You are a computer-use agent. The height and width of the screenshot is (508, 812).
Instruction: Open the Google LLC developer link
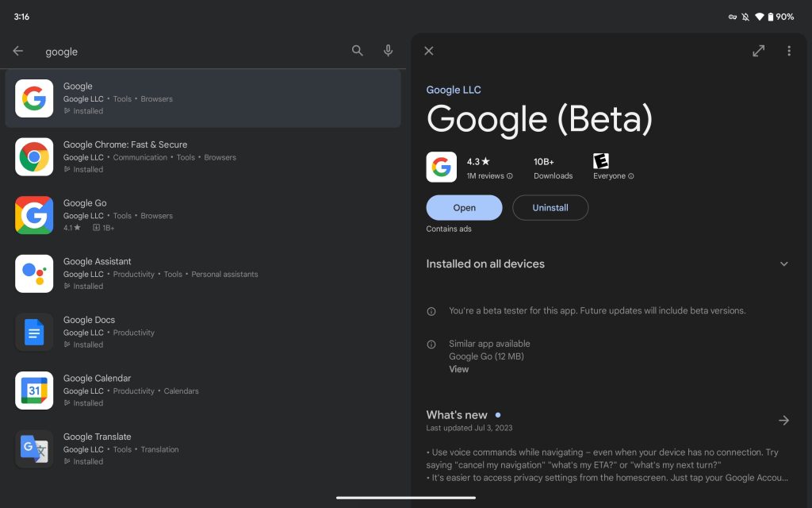point(454,90)
